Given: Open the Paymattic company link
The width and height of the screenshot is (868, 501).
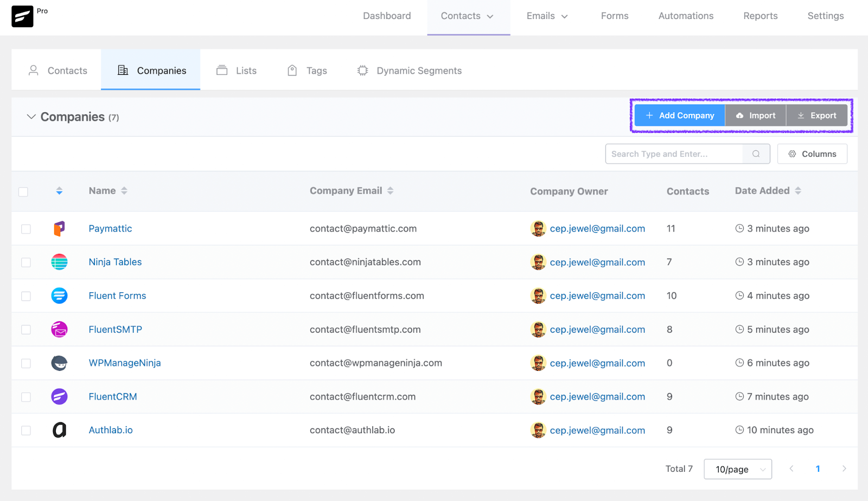Looking at the screenshot, I should [110, 229].
